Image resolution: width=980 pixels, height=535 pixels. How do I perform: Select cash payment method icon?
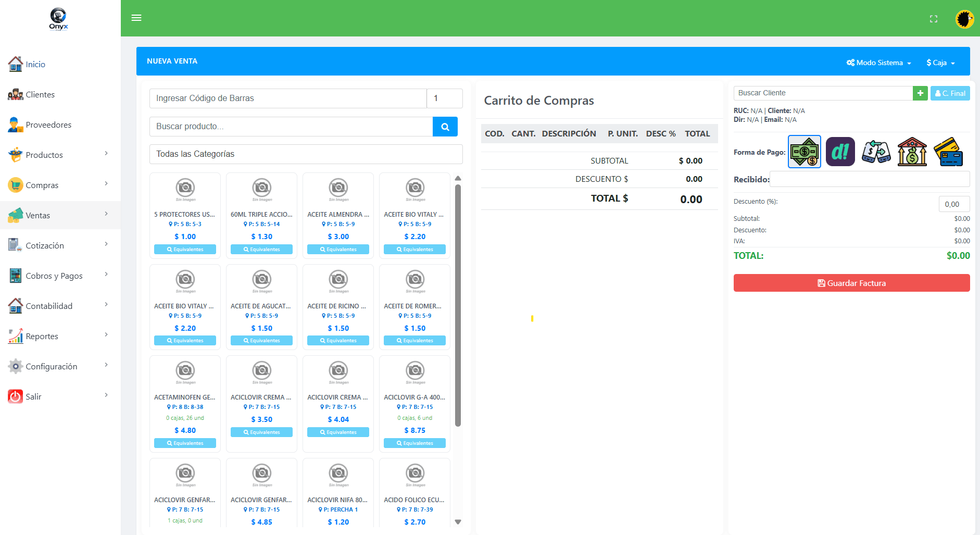tap(804, 152)
